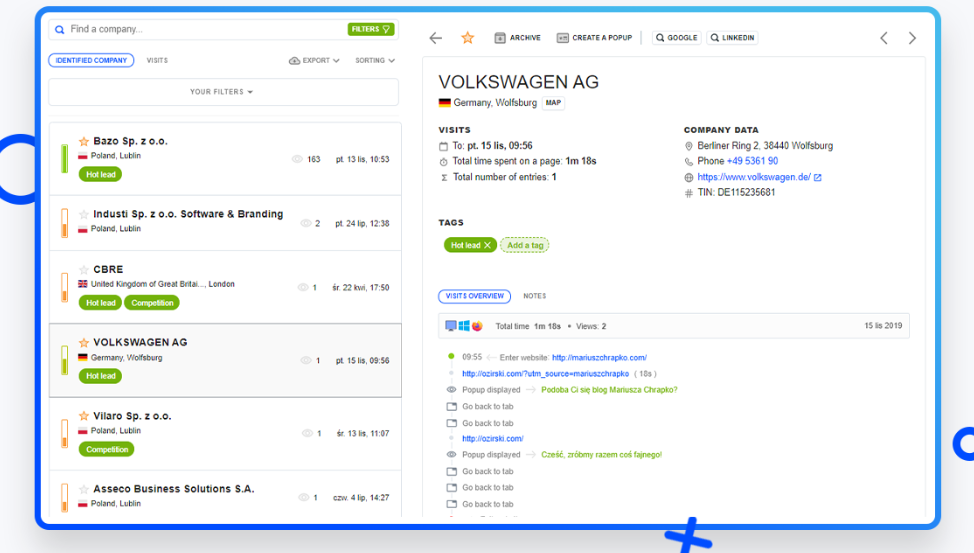Toggle favorite star for CBRE

pyautogui.click(x=84, y=270)
